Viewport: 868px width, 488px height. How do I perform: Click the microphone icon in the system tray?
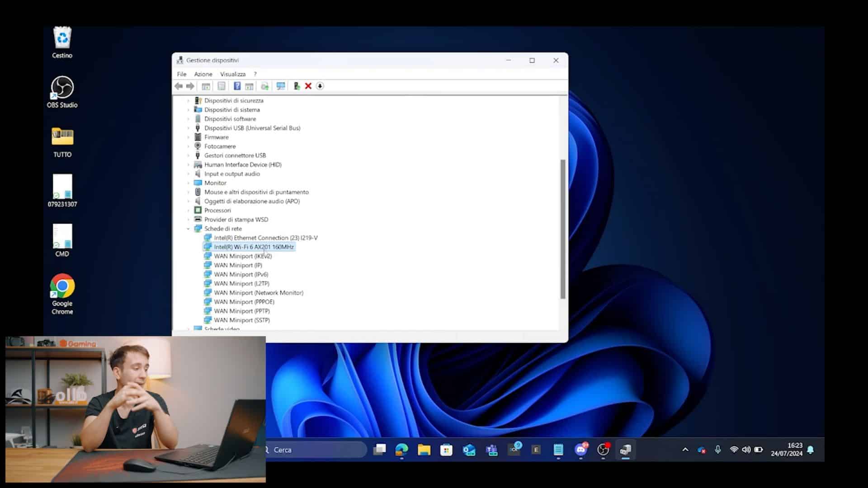tap(718, 450)
